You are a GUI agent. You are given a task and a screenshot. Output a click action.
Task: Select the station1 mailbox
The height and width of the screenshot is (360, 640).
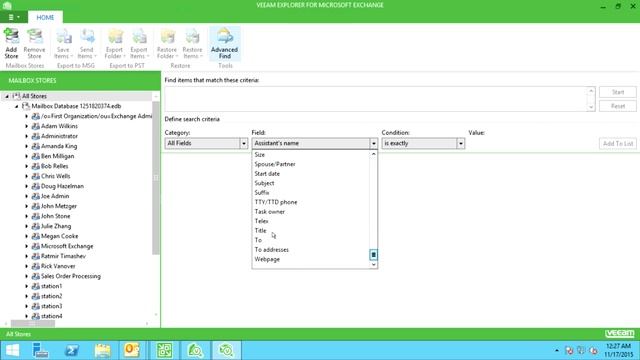point(51,286)
